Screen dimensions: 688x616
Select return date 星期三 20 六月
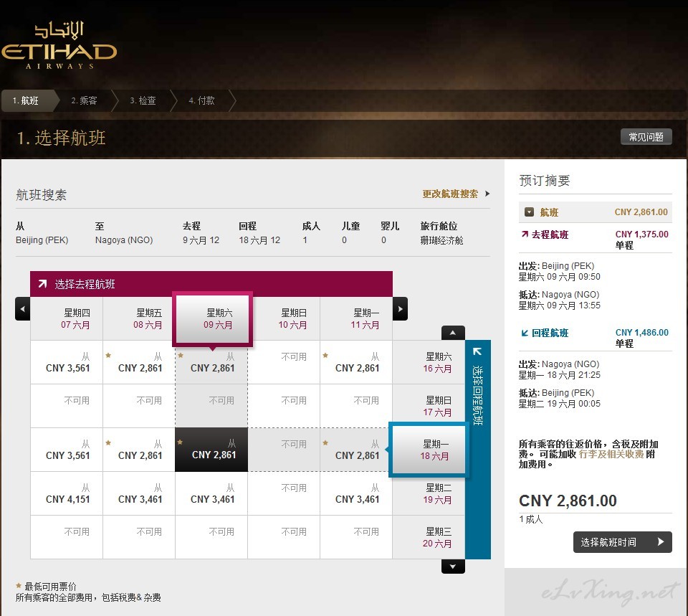[x=429, y=537]
